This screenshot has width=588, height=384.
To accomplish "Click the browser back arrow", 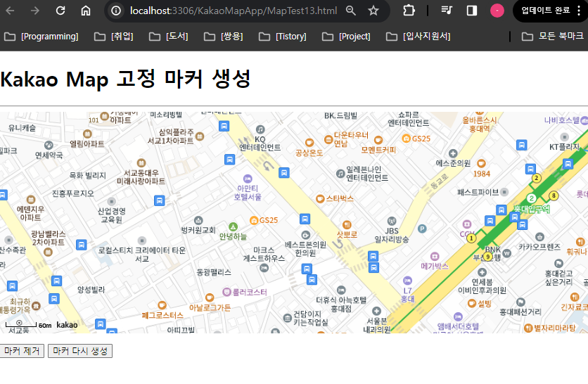I will coord(10,11).
